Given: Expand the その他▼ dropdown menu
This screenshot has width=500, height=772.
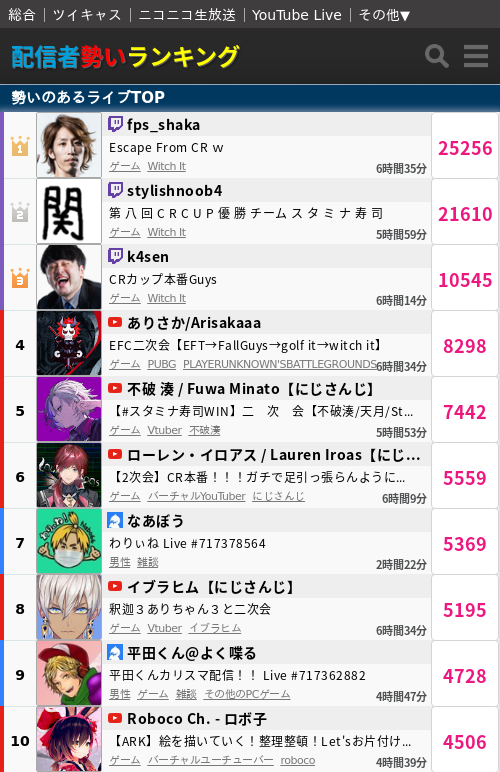Looking at the screenshot, I should 384,15.
